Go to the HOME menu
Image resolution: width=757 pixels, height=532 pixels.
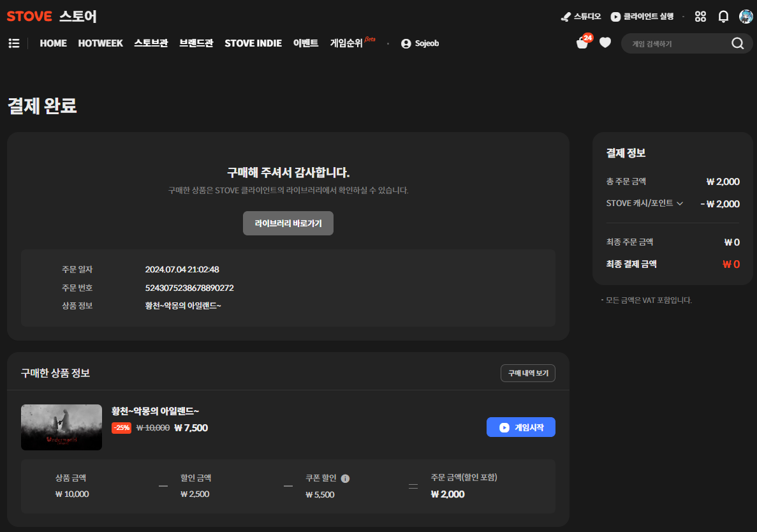(53, 43)
